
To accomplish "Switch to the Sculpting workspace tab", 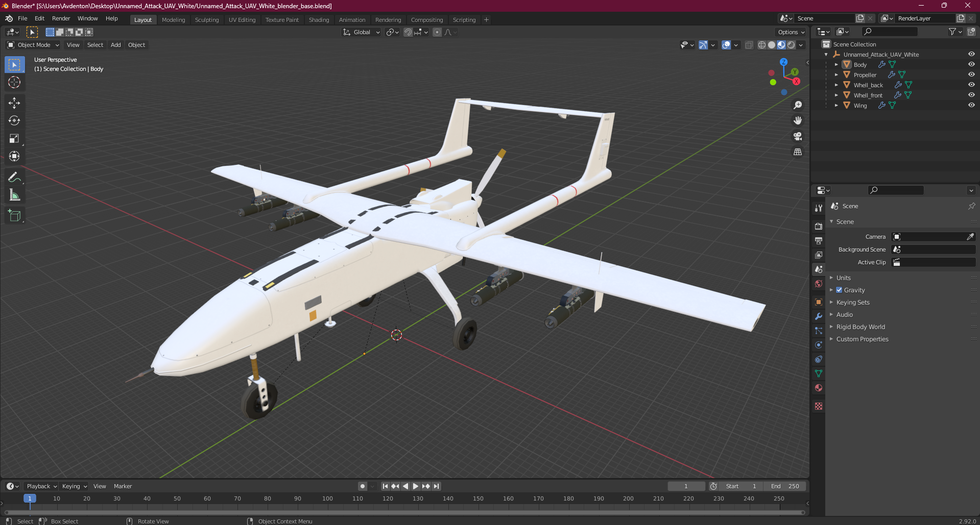I will (x=207, y=20).
